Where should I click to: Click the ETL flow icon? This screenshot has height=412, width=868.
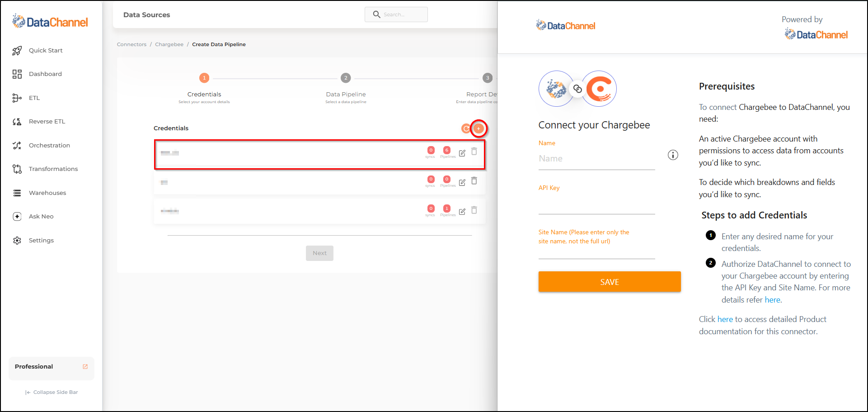[x=17, y=98]
